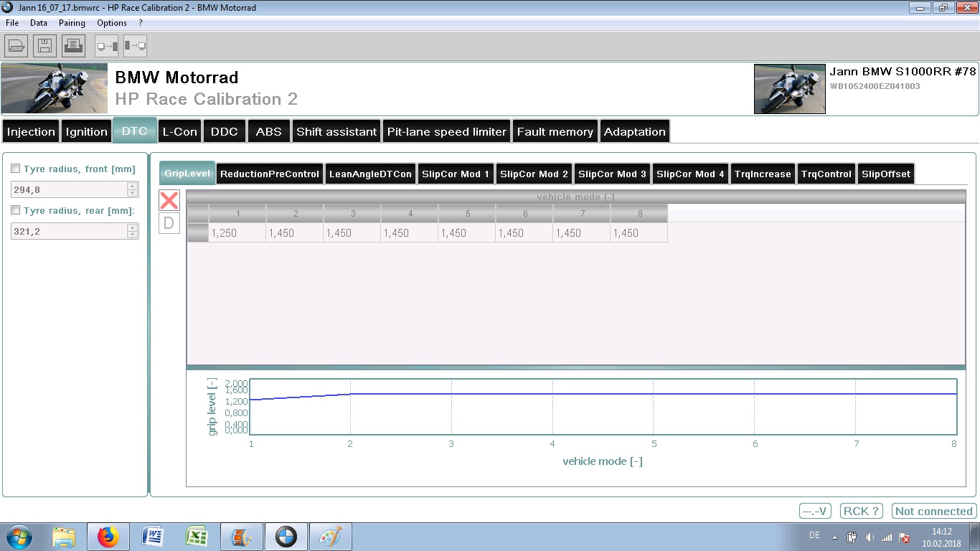Click the front tyre radius value field

pos(68,189)
